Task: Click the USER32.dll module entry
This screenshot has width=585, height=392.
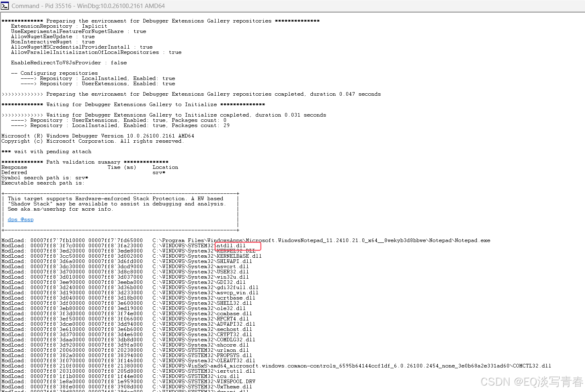Action: click(125, 272)
